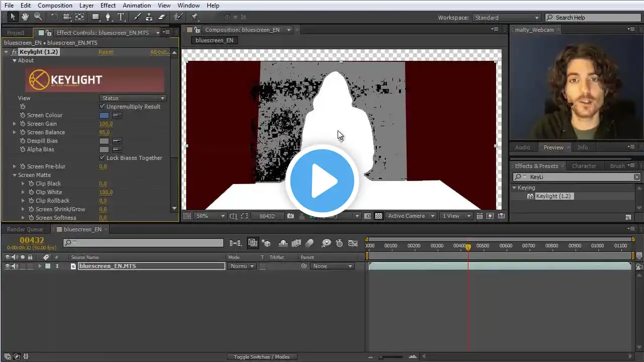Switch to the Render Queue tab

tap(25, 229)
